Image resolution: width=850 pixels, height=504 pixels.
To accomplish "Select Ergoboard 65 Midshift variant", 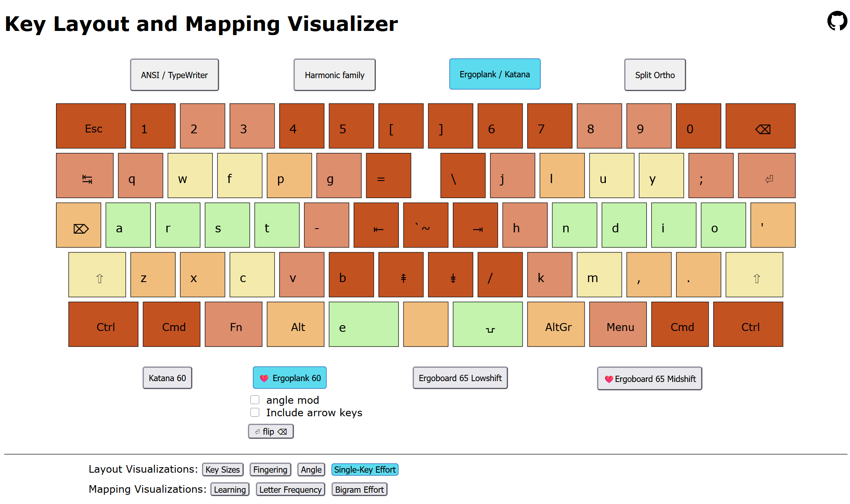I will click(649, 379).
